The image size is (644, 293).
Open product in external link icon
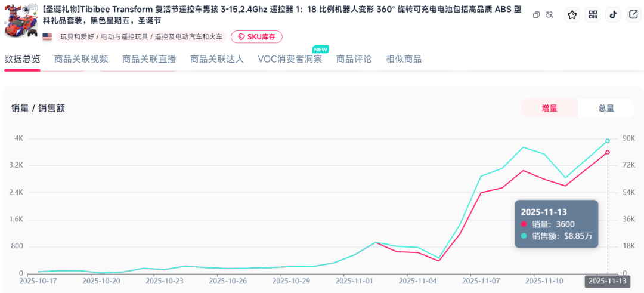(633, 16)
